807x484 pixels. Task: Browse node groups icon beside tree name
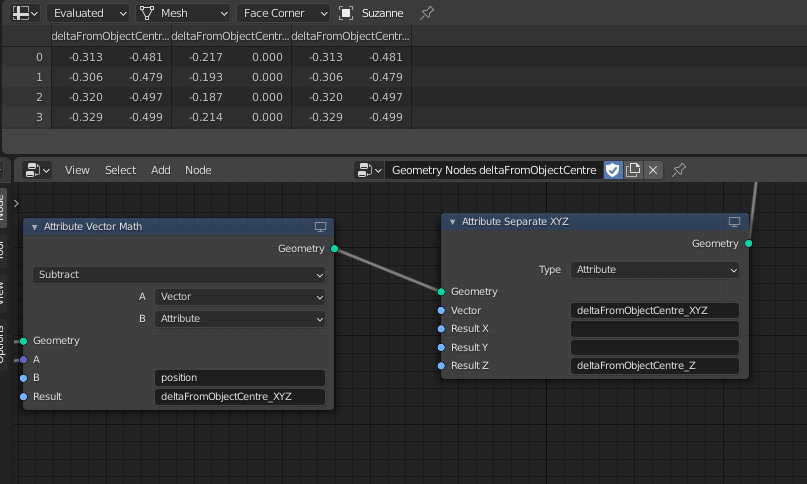pos(370,170)
